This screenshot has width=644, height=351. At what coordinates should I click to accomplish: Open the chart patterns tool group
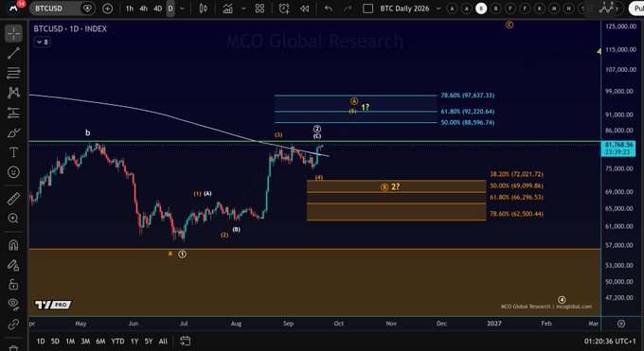click(13, 93)
